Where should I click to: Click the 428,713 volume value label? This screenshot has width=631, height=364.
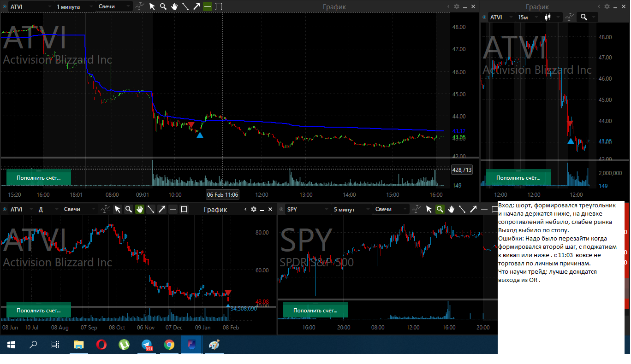[462, 170]
